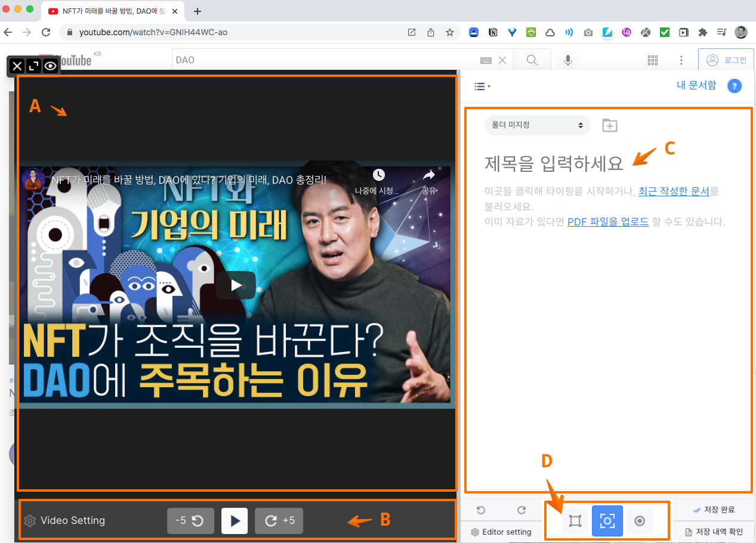The width and height of the screenshot is (756, 543).
Task: Play video from bottom control bar
Action: coord(234,520)
